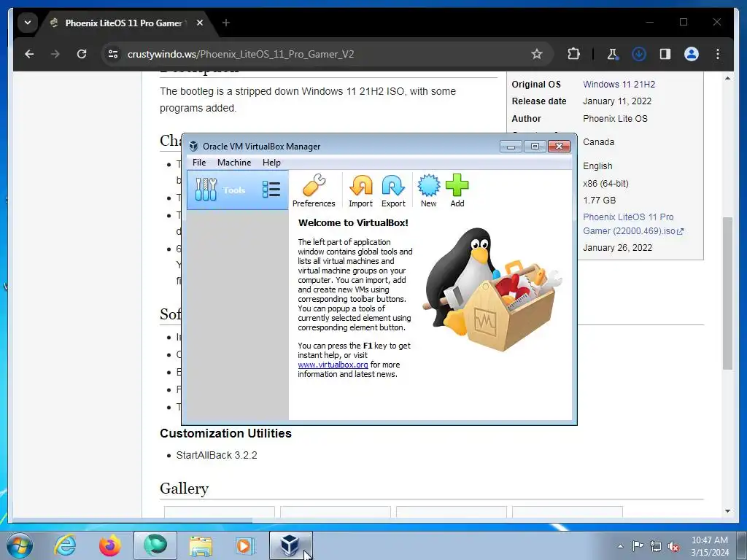Click the Chrome address bar URL

[241, 54]
